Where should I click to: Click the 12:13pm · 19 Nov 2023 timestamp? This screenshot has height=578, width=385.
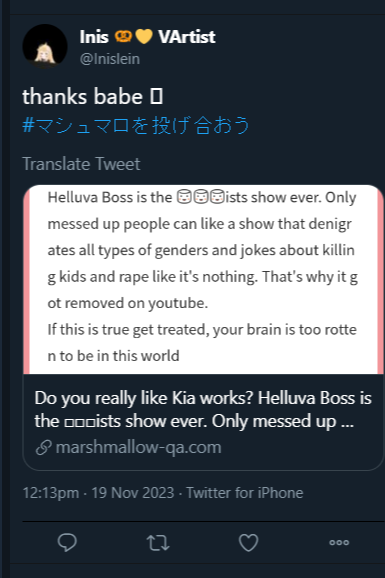coord(98,493)
